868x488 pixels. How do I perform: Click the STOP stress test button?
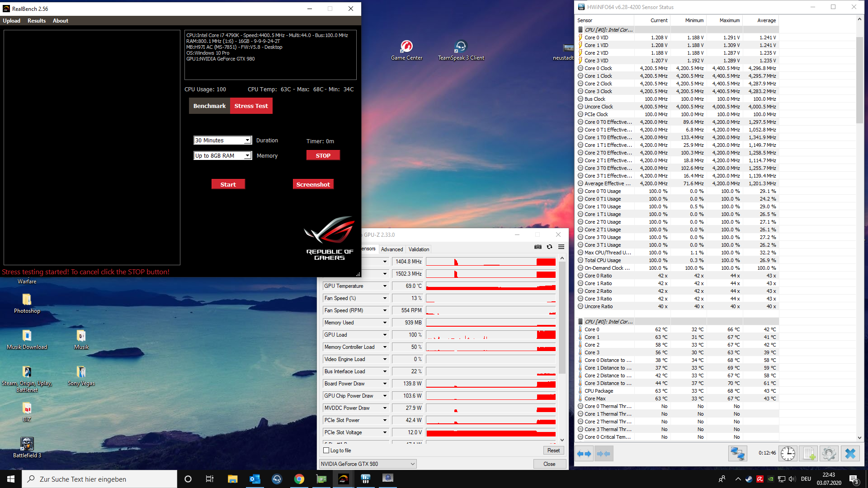[x=322, y=155]
